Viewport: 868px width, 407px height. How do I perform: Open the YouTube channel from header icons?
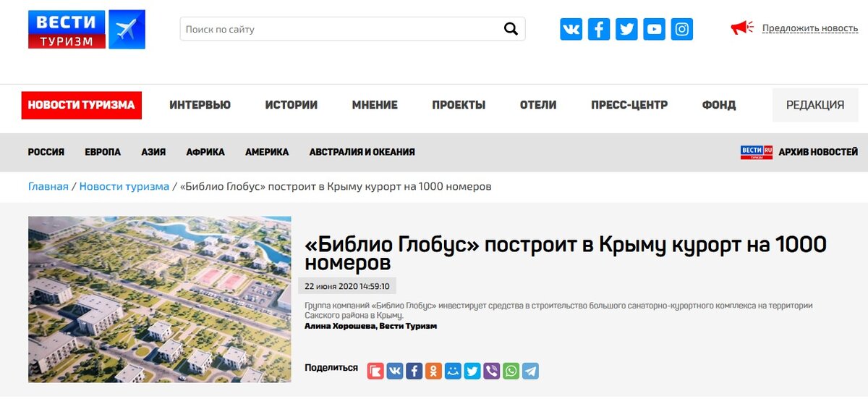[654, 29]
